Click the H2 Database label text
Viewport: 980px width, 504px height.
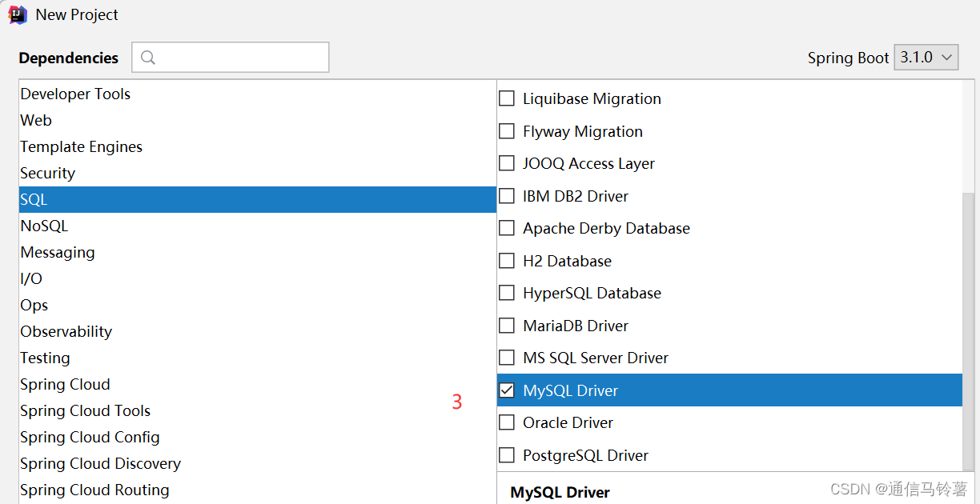(x=567, y=261)
